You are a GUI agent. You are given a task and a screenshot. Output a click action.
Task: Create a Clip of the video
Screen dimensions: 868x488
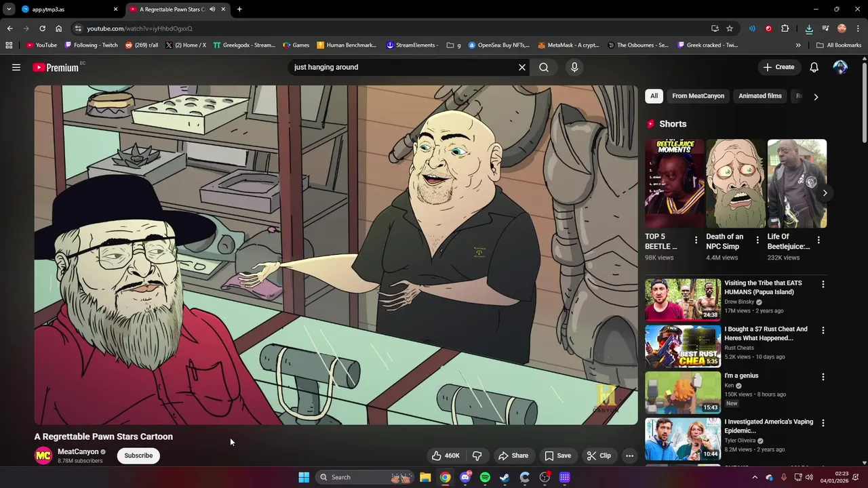[x=599, y=455]
